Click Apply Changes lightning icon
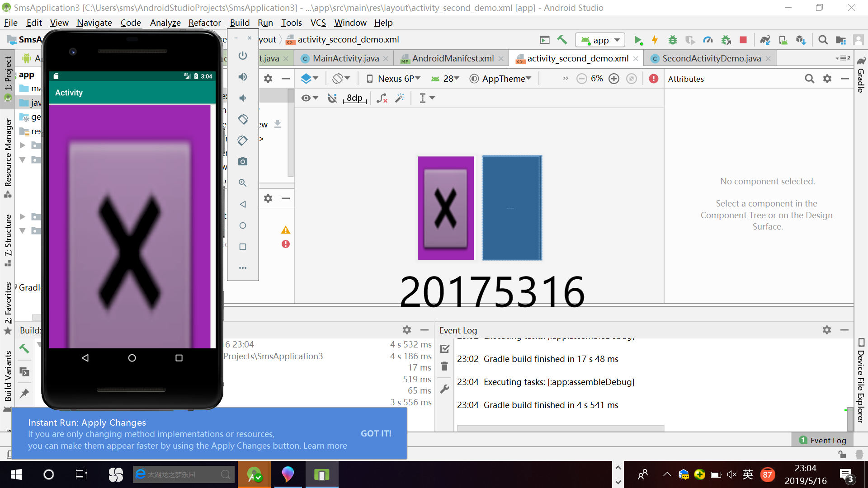The width and height of the screenshot is (868, 488). (x=655, y=40)
